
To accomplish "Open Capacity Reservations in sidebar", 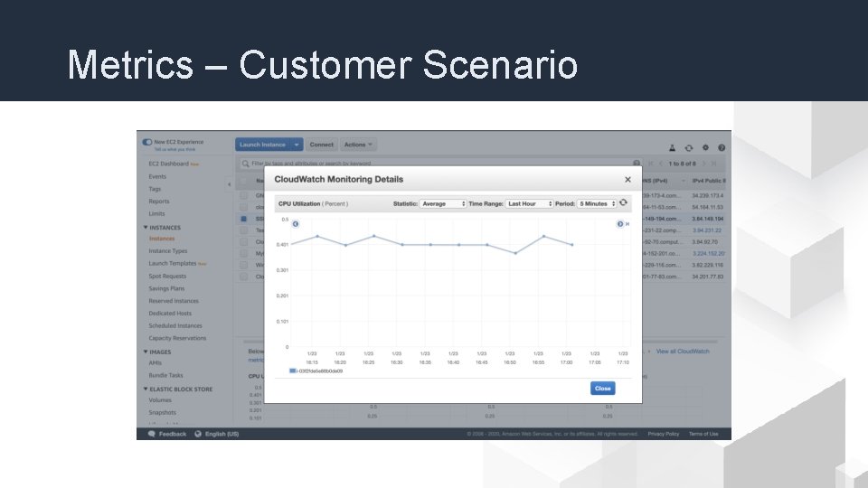I will tap(177, 338).
